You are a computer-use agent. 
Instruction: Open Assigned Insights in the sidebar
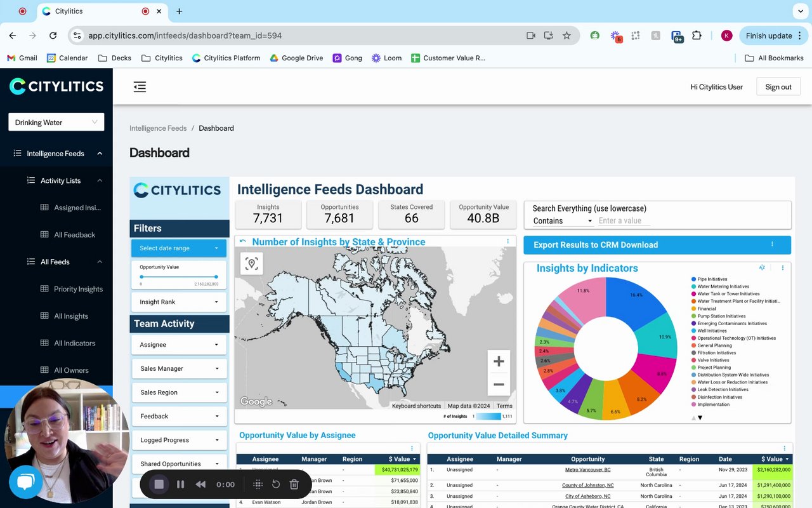(x=71, y=208)
